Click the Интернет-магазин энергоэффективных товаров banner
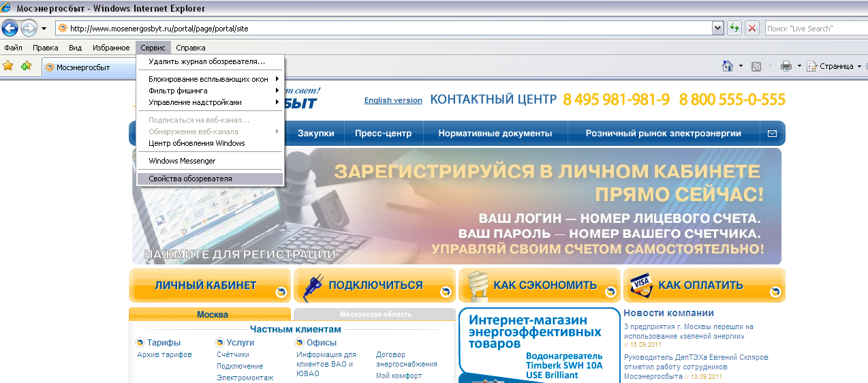Image resolution: width=868 pixels, height=383 pixels. click(x=538, y=346)
